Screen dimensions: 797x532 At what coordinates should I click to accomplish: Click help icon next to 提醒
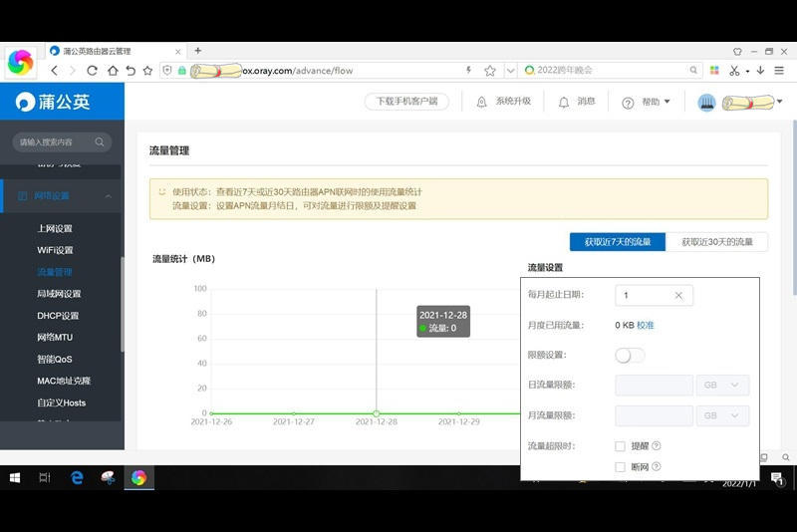tap(657, 446)
